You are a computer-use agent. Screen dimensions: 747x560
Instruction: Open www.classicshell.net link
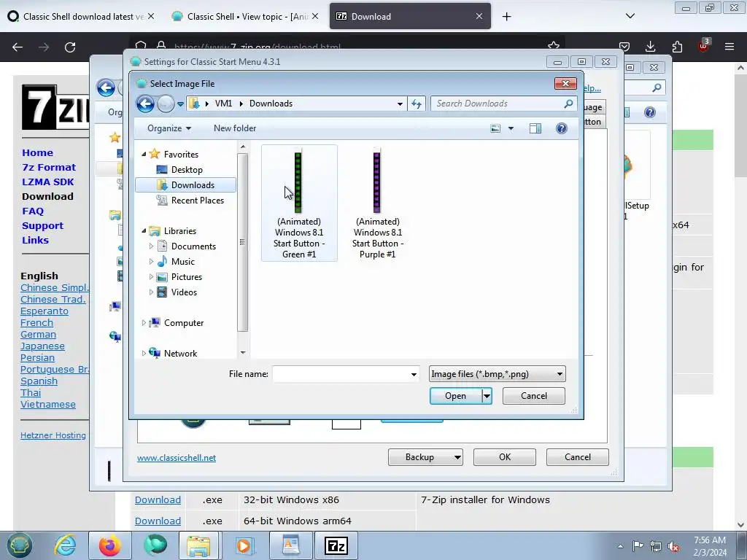[x=177, y=458]
